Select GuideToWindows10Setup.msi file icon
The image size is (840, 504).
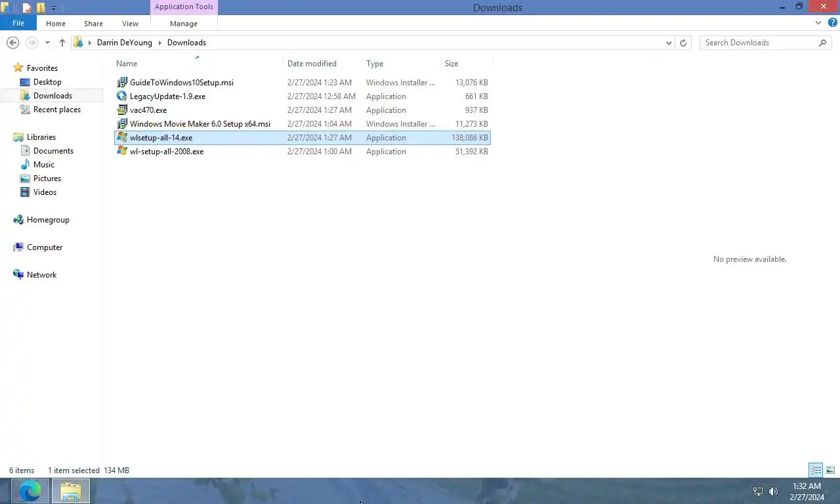[x=122, y=83]
